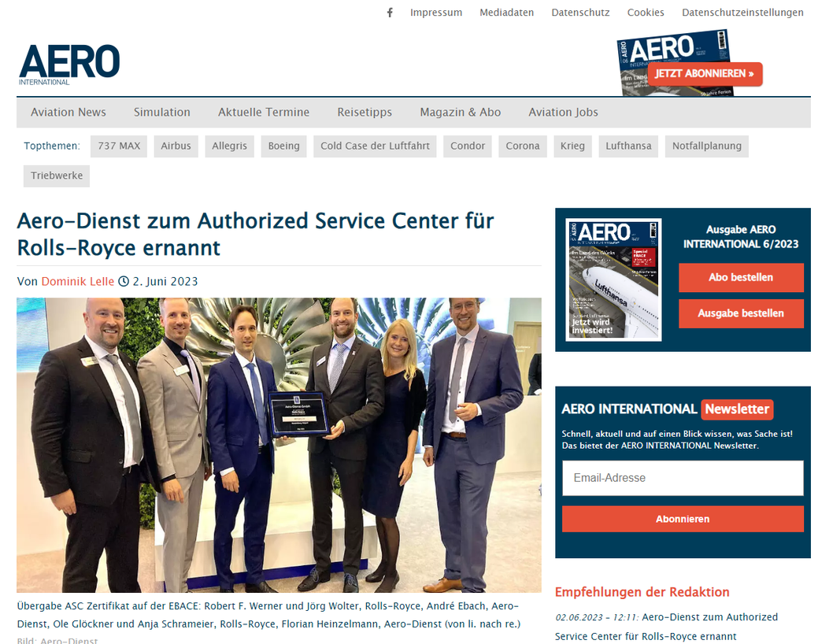This screenshot has width=833, height=644.
Task: Click the clock icon beside the date
Action: (x=124, y=282)
